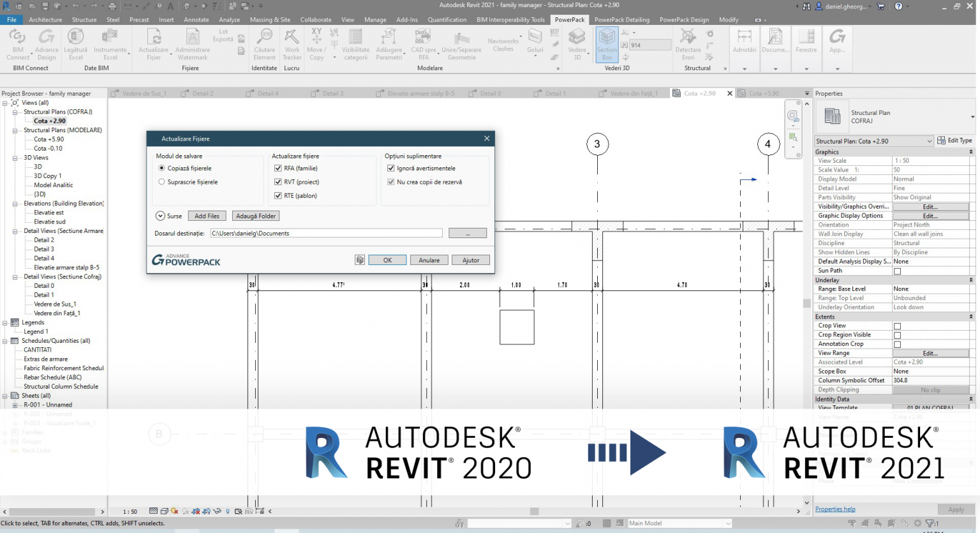Viewport: 980px width, 533px height.
Task: Open the Properties help link
Action: coord(835,509)
